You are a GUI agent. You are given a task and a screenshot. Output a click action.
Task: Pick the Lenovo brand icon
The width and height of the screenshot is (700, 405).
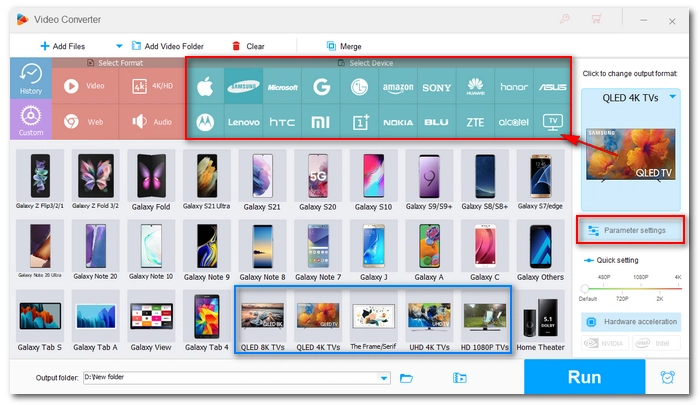tap(243, 121)
